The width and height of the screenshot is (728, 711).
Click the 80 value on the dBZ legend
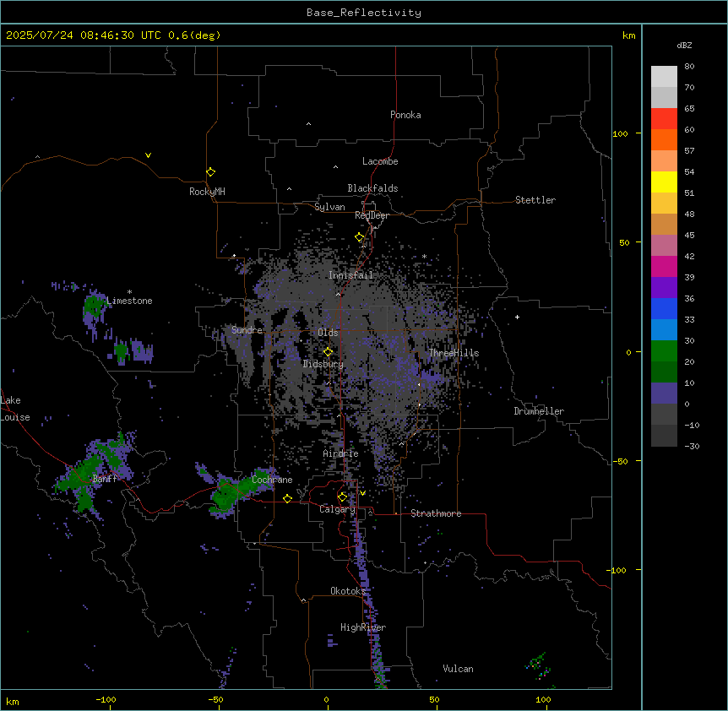689,67
